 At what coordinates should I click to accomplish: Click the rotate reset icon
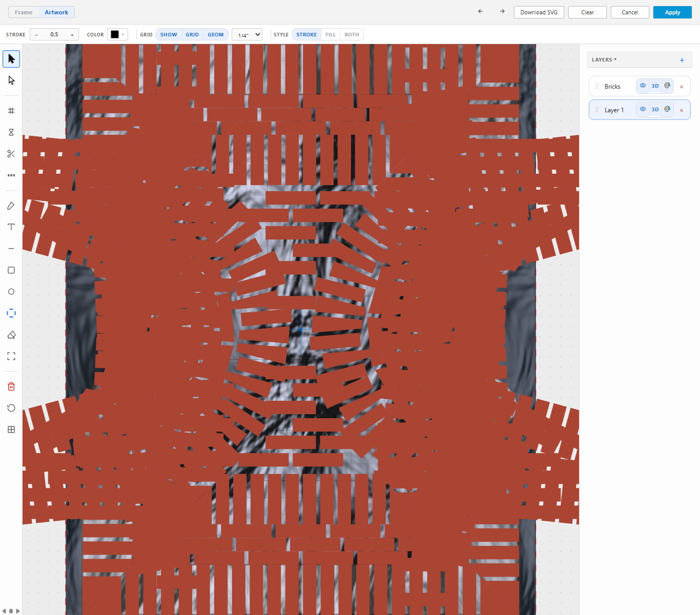[x=11, y=408]
